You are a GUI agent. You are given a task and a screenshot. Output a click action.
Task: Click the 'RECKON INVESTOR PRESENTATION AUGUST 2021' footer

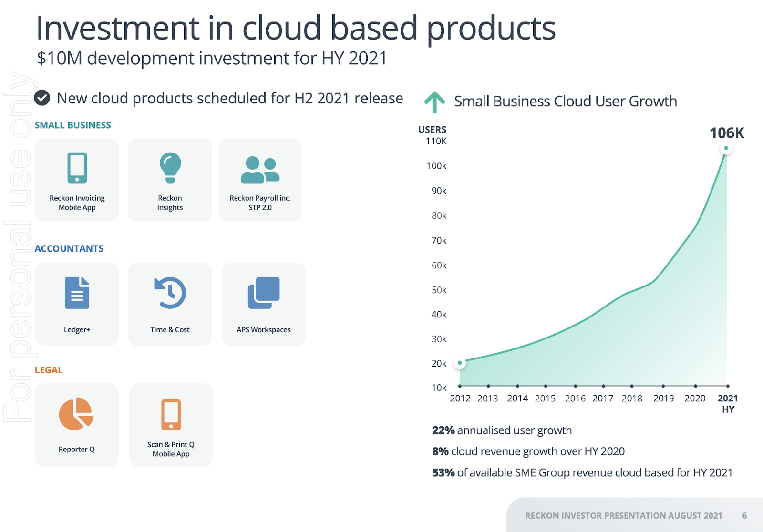click(x=624, y=515)
